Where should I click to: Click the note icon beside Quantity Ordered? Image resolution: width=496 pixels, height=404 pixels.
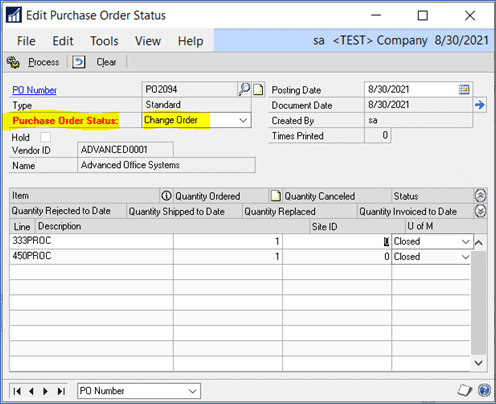(276, 196)
